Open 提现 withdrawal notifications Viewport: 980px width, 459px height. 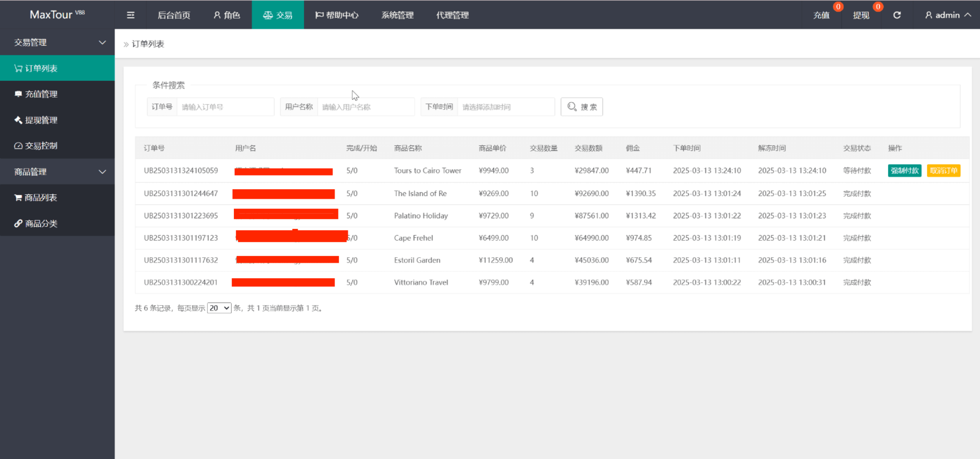point(861,15)
